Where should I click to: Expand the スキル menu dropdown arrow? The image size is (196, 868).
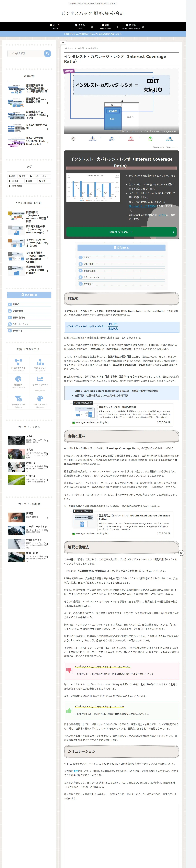[x=92, y=27]
